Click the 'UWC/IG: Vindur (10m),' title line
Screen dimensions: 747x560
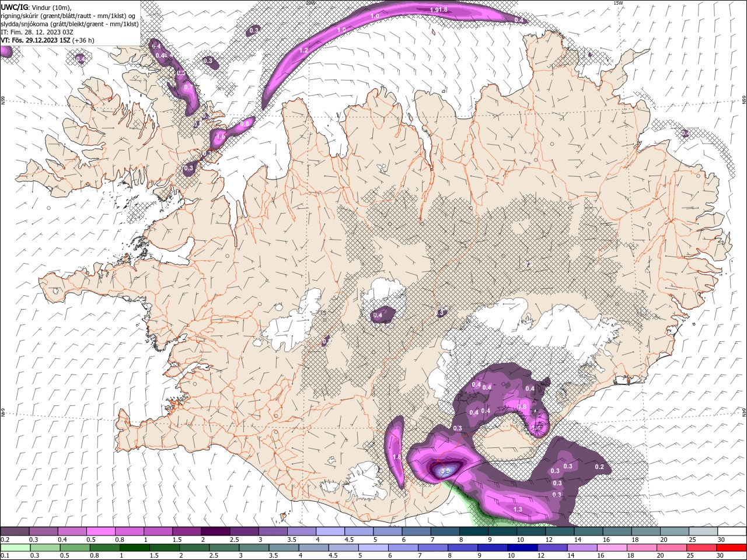pos(36,8)
